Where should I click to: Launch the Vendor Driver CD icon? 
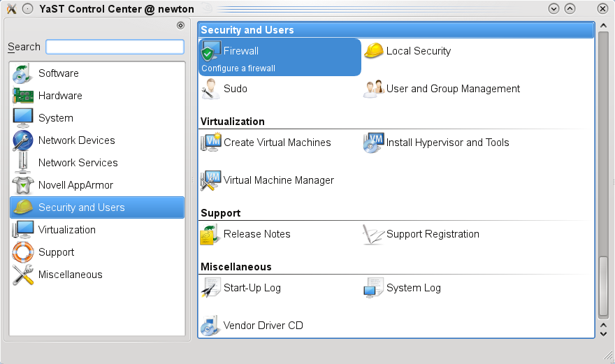click(210, 326)
